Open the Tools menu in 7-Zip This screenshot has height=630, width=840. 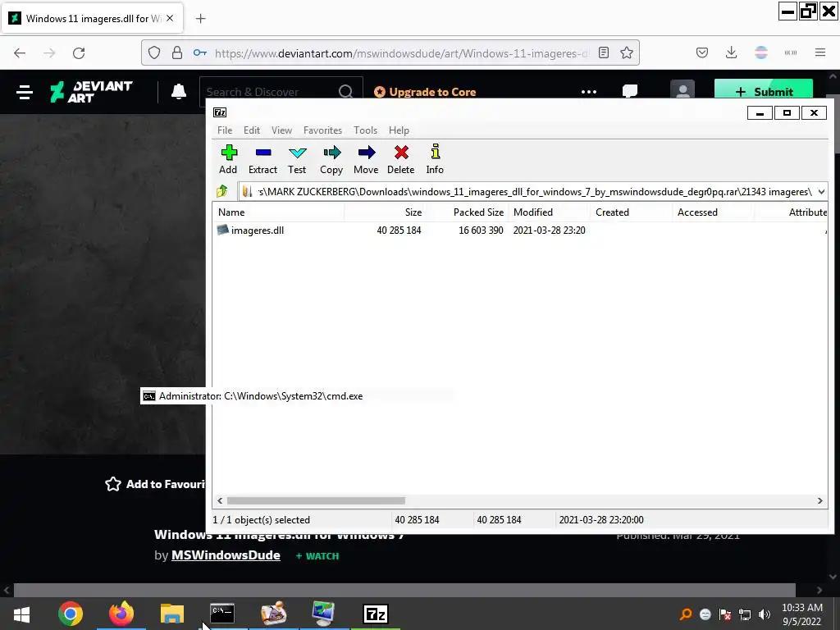(365, 130)
